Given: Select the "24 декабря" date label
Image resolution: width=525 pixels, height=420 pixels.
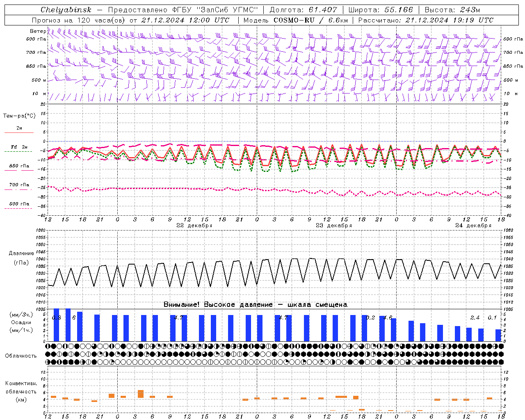Looking at the screenshot, I should (473, 226).
